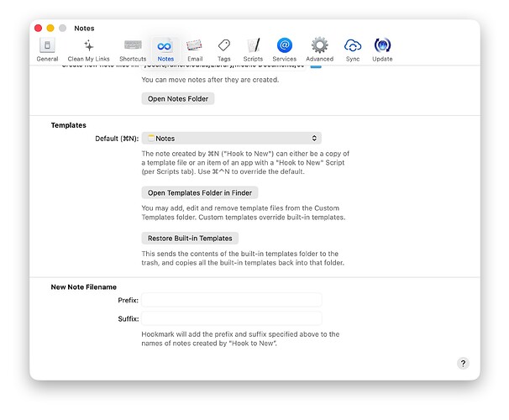Switch to the Sync cloud pane
The height and width of the screenshot is (420, 509).
tap(353, 50)
